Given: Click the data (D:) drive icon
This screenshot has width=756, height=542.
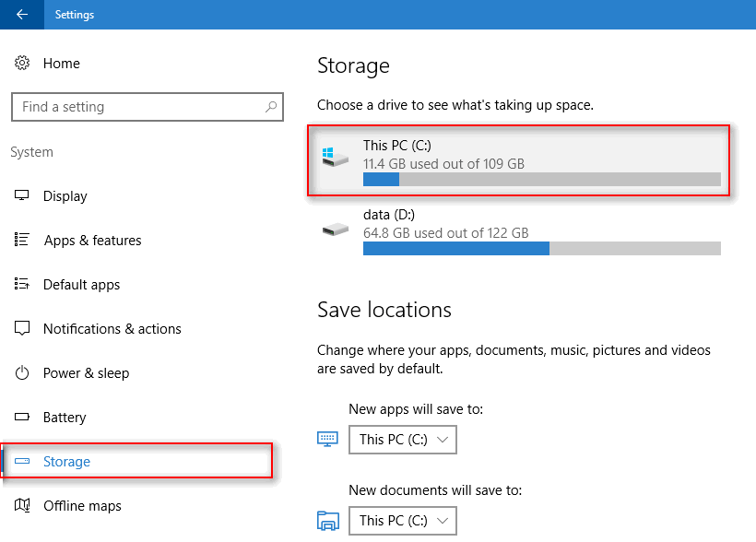Looking at the screenshot, I should [336, 229].
